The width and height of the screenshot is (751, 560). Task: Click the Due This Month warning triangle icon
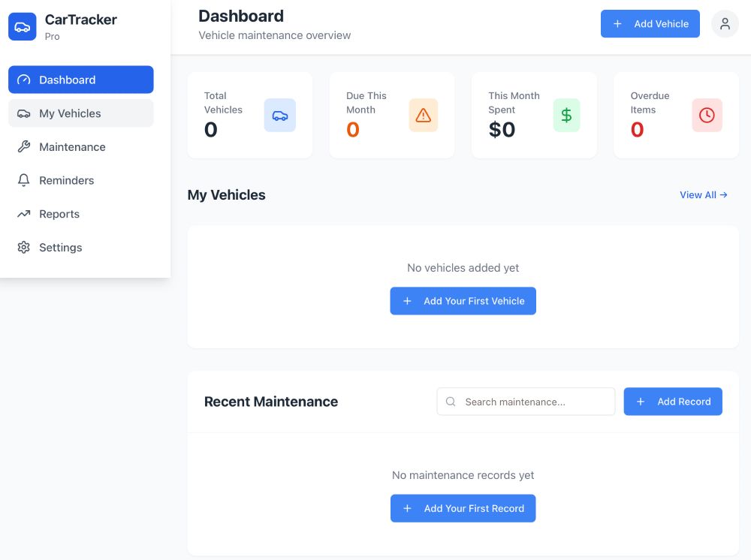tap(423, 115)
